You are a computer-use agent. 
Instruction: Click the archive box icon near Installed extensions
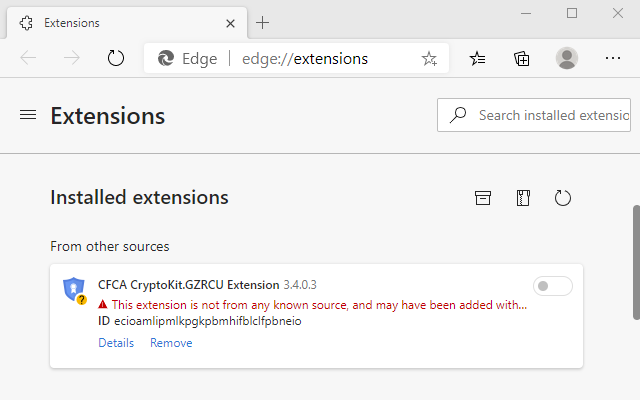[483, 198]
